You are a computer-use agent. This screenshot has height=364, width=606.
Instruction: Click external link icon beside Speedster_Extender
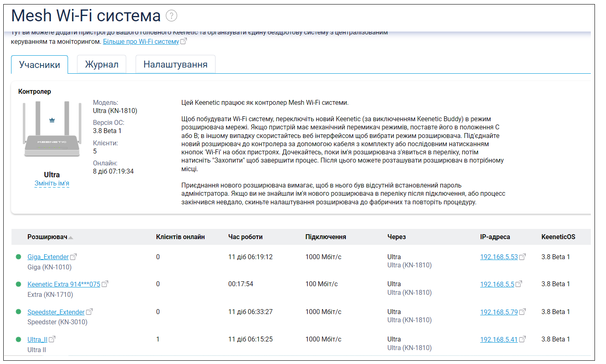(x=89, y=312)
